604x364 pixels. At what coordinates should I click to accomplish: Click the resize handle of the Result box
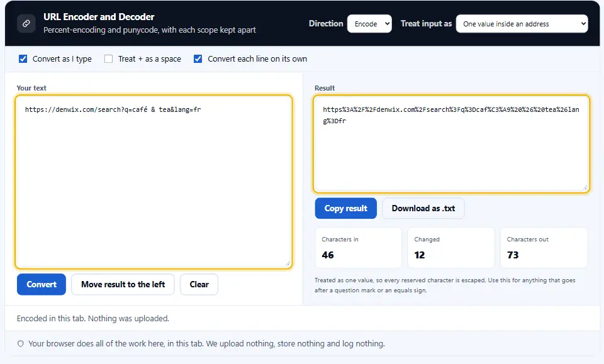(584, 187)
